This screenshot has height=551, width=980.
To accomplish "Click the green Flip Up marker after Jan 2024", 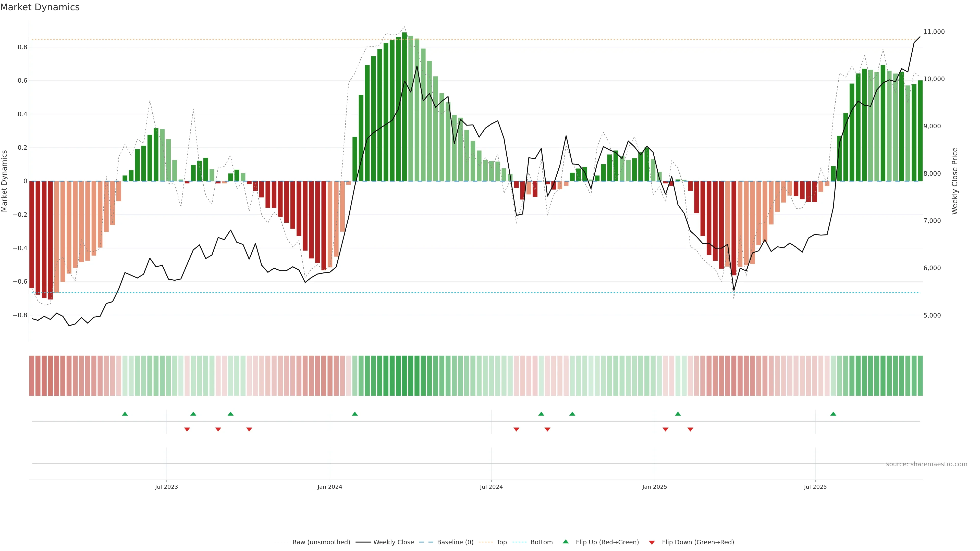I will 354,414.
